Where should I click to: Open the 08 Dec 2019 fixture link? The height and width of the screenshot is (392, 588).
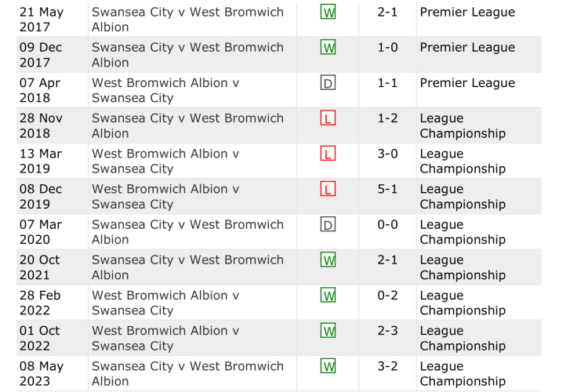165,196
